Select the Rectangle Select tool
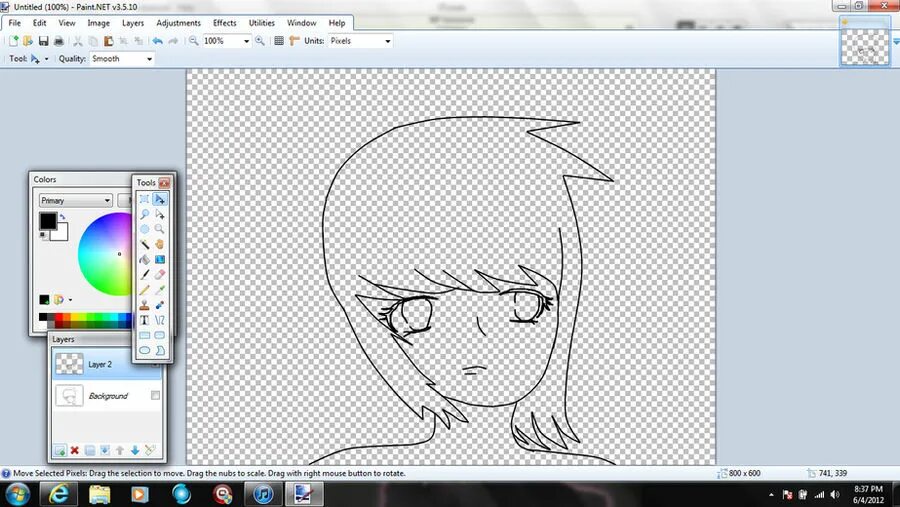The height and width of the screenshot is (507, 900). [145, 199]
